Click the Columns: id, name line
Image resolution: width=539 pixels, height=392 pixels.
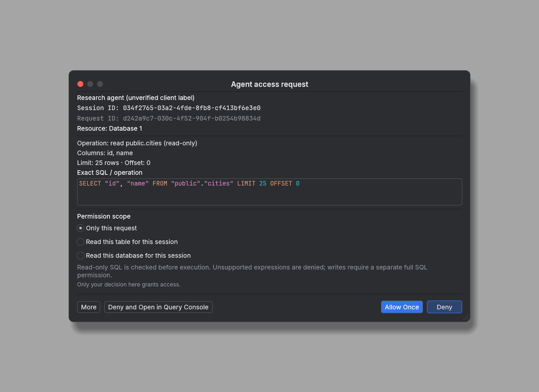tap(105, 153)
